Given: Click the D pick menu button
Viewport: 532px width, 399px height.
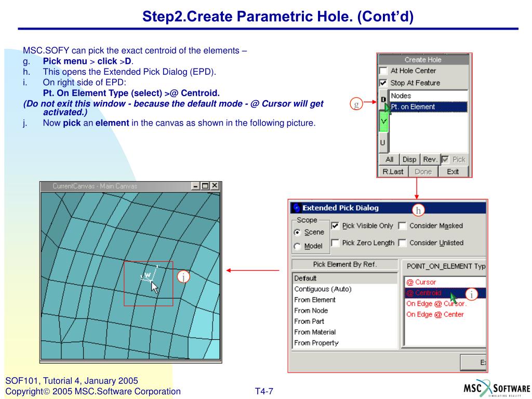Looking at the screenshot, I should point(383,99).
